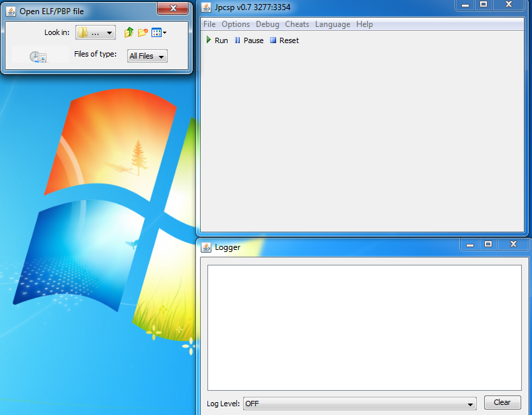Go up one folder level
Viewport: 532px width, 415px height.
point(129,32)
